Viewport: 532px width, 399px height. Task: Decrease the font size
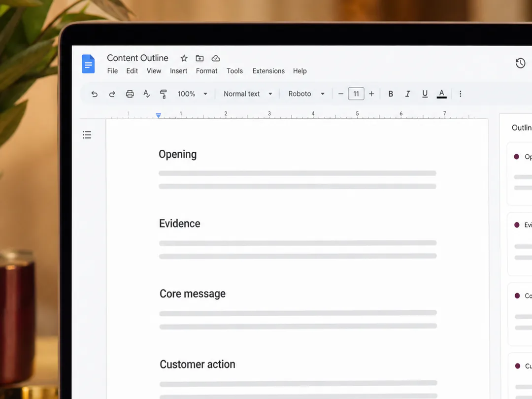click(341, 94)
